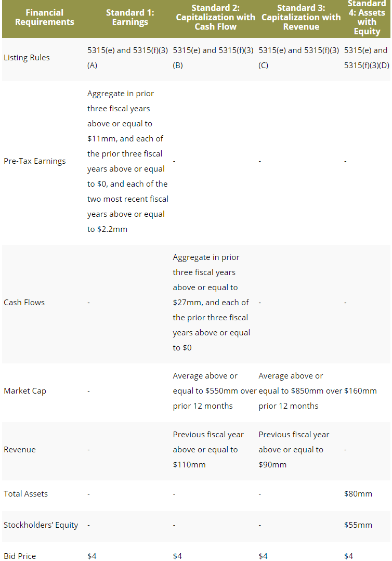392x561 pixels.
Task: Click the Bid Price row label
Action: (x=20, y=556)
